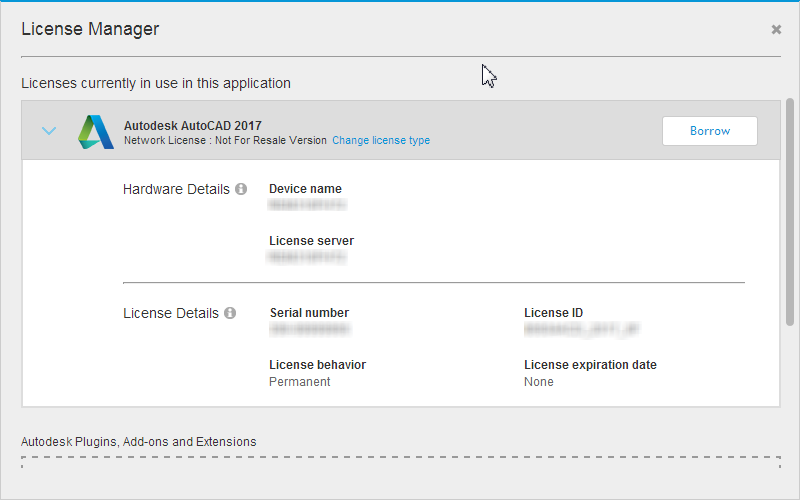Close the License Manager dialog
The image size is (800, 500).
click(776, 30)
